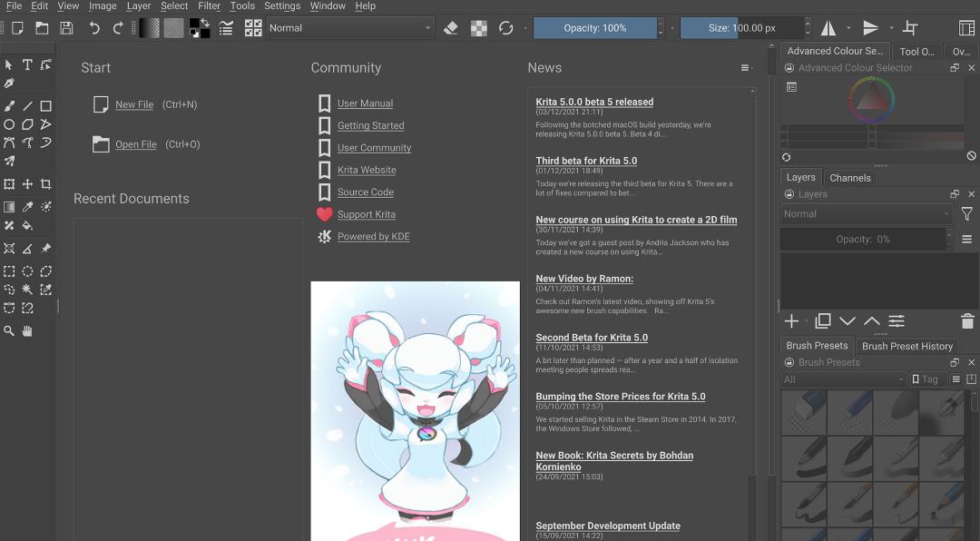This screenshot has height=541, width=980.
Task: Toggle preserve alpha checkerboard button
Action: click(479, 28)
